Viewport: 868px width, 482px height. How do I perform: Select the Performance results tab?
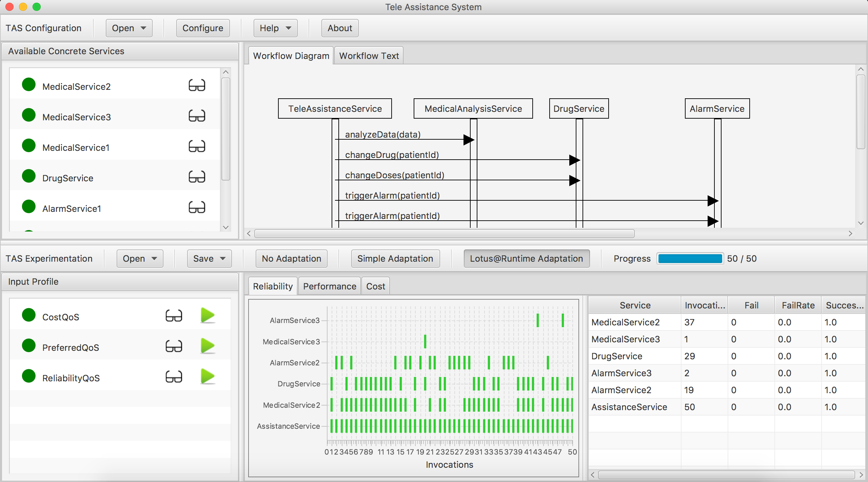pos(329,286)
